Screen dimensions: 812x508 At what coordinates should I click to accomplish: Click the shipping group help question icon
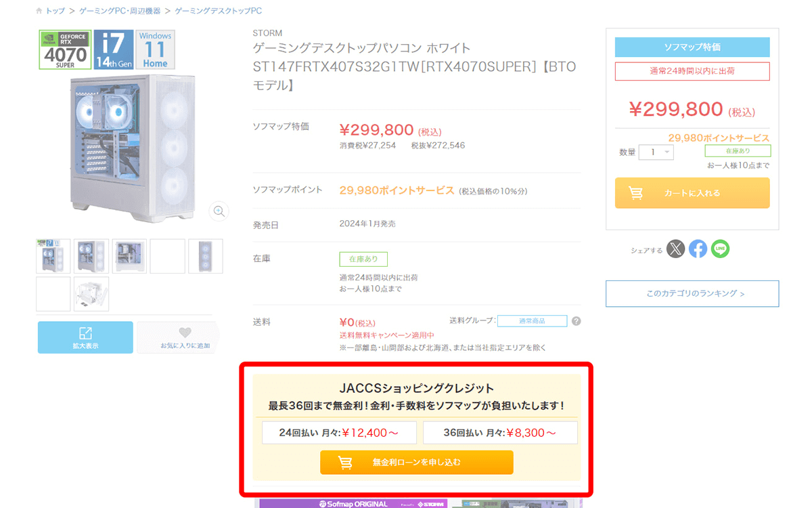tap(576, 321)
